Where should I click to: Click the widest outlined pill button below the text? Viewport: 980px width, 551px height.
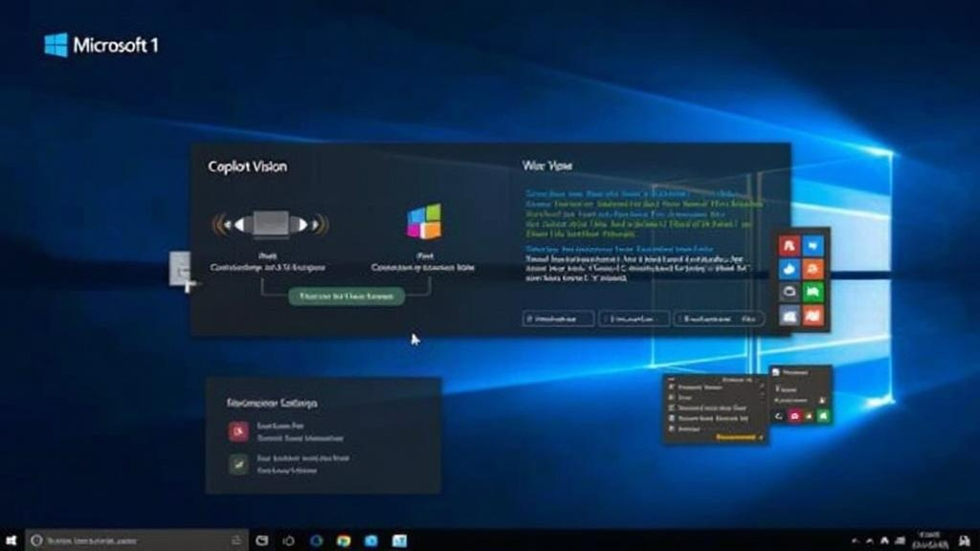[719, 319]
